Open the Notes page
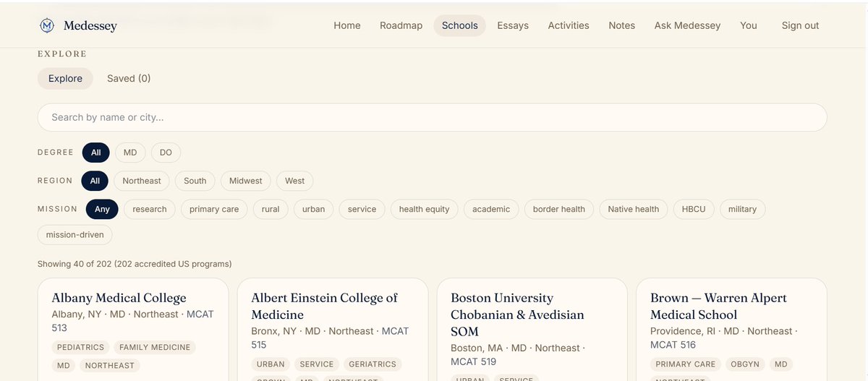Screen dimensions: 868x381 622,25
